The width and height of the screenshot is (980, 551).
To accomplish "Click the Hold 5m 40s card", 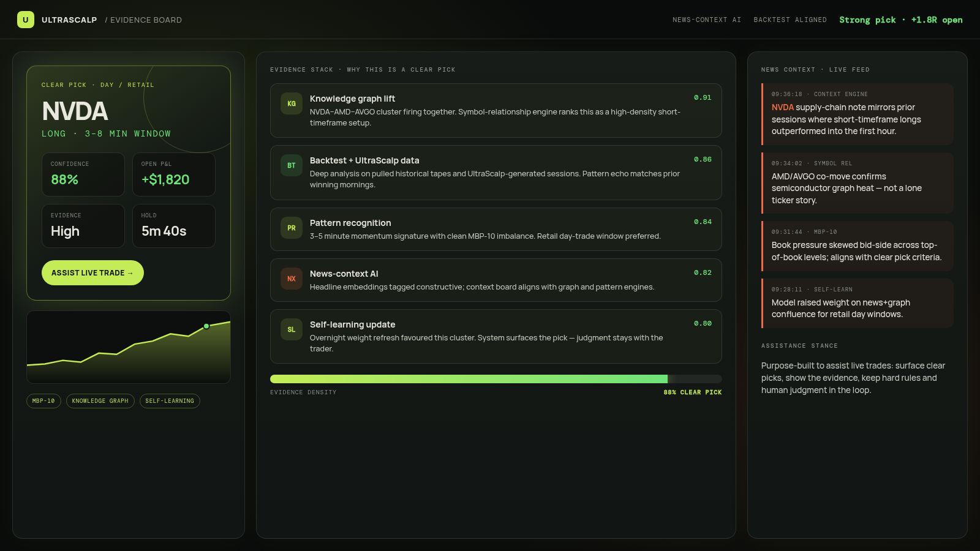I will click(174, 226).
